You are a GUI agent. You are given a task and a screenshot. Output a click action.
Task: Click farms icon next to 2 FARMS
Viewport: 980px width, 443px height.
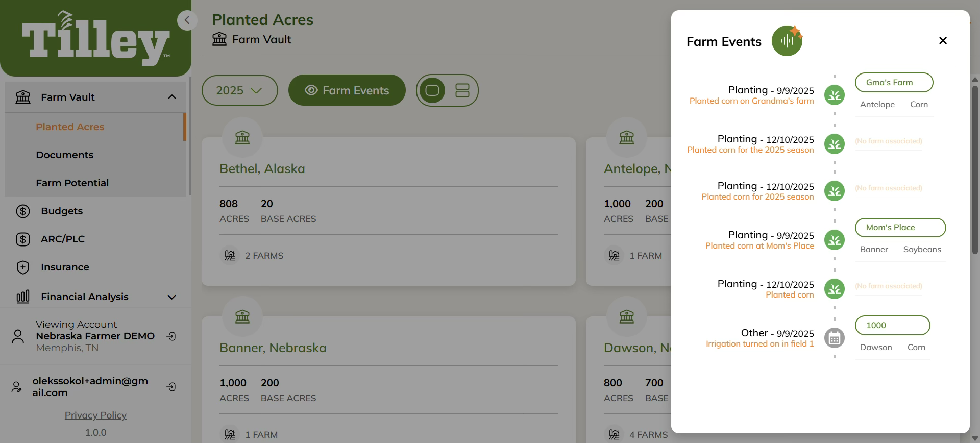230,255
